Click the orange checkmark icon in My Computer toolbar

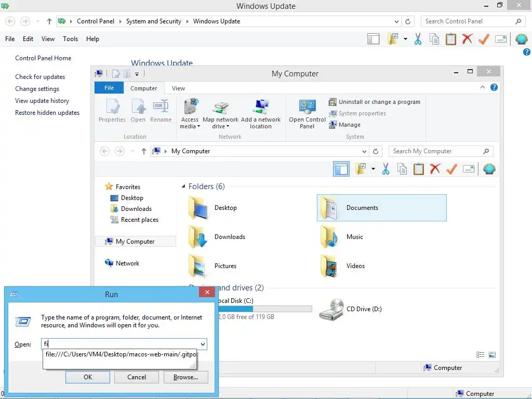(x=451, y=169)
